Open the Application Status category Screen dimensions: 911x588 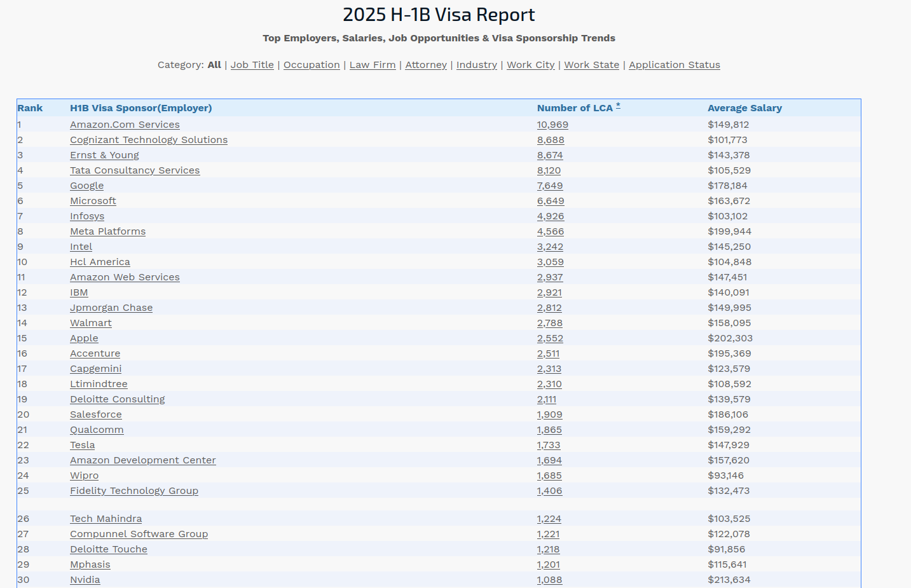pos(675,65)
